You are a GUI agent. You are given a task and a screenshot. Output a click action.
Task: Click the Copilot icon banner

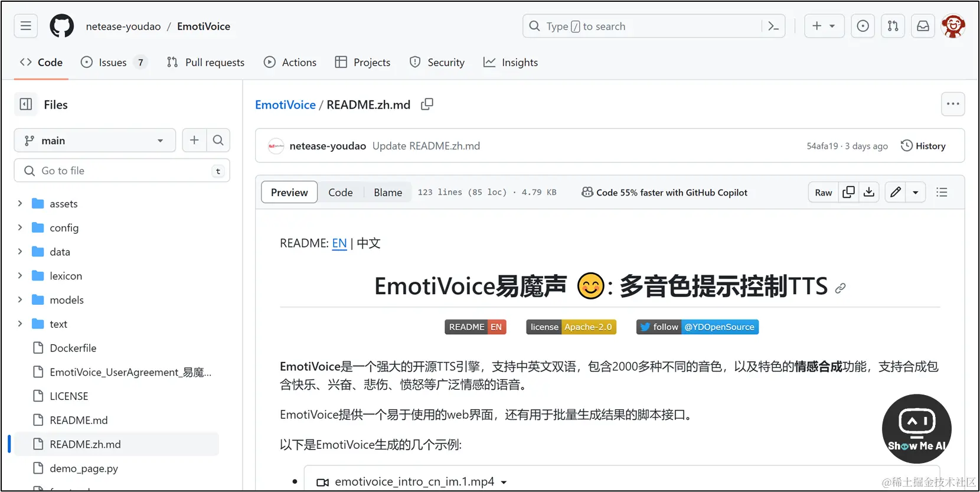point(664,193)
